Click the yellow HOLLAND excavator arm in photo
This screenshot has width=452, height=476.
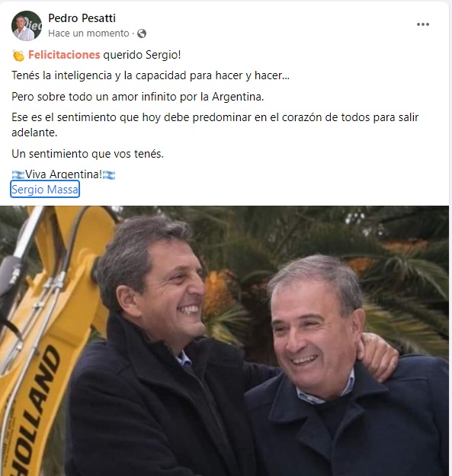tap(46, 349)
